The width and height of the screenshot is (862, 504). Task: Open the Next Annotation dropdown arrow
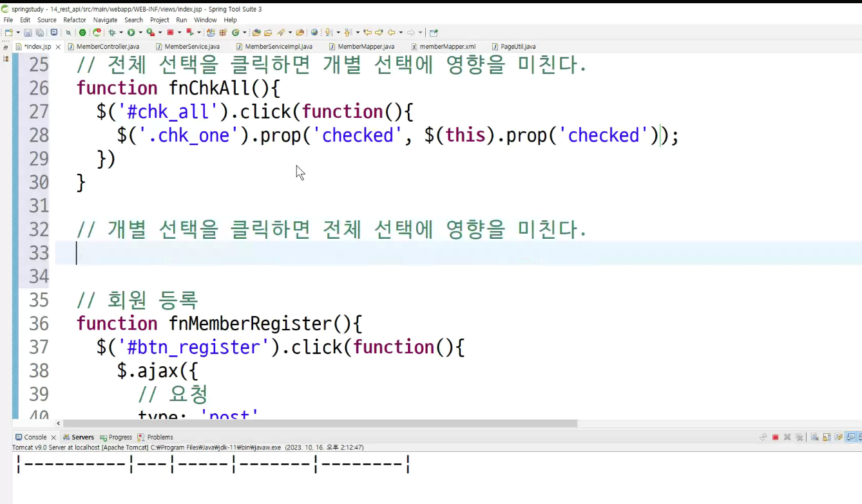[x=338, y=32]
